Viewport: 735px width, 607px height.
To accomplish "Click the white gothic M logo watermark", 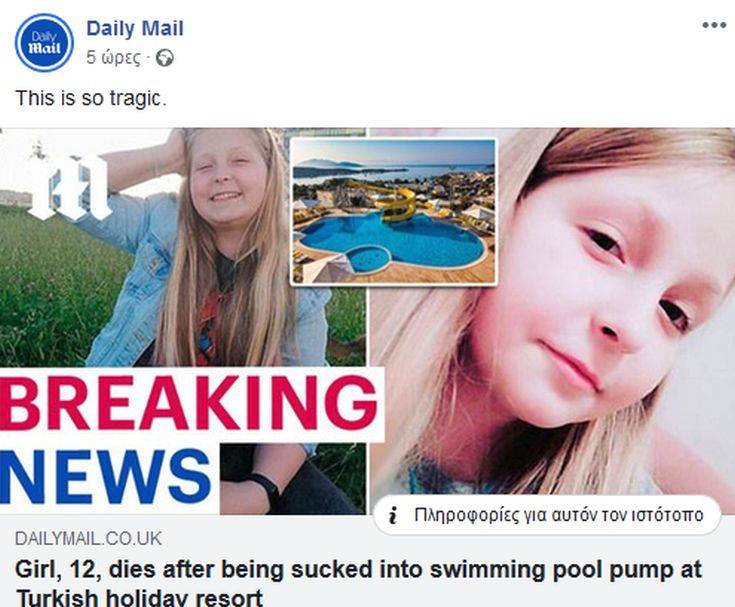I will coord(70,187).
